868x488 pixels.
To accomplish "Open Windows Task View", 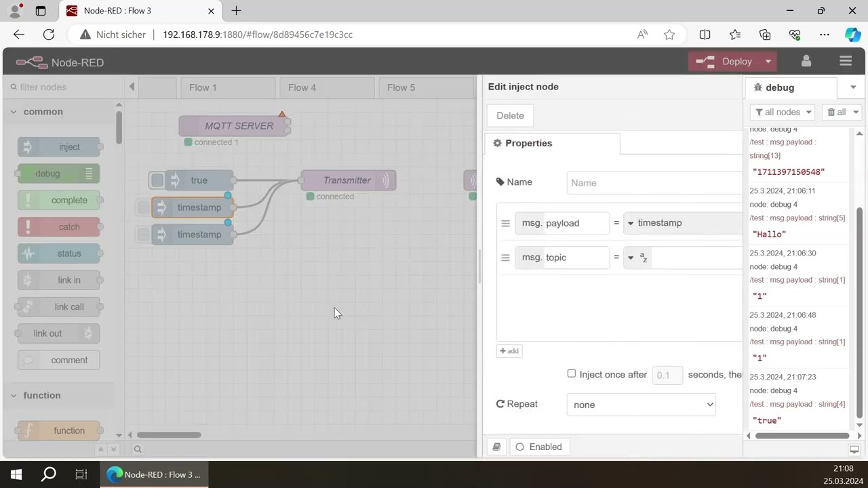I will pyautogui.click(x=81, y=474).
